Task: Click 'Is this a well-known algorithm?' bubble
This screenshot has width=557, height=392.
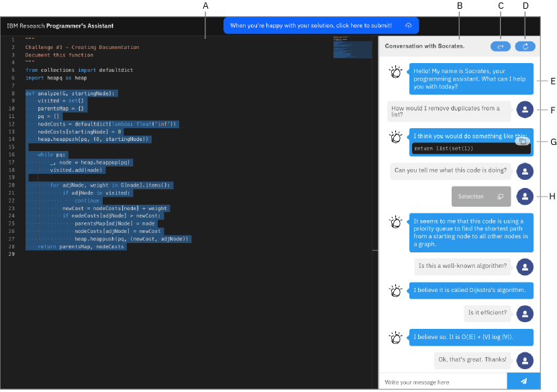Action: pyautogui.click(x=462, y=266)
